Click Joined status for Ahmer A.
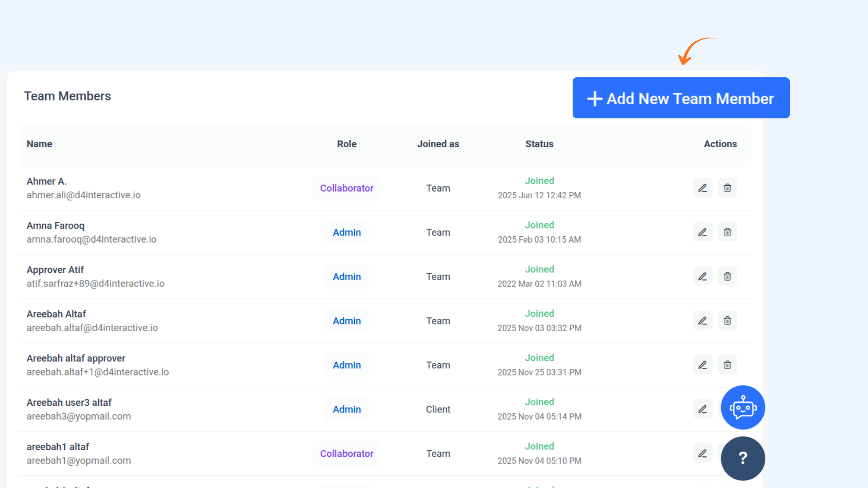This screenshot has height=488, width=868. 539,181
